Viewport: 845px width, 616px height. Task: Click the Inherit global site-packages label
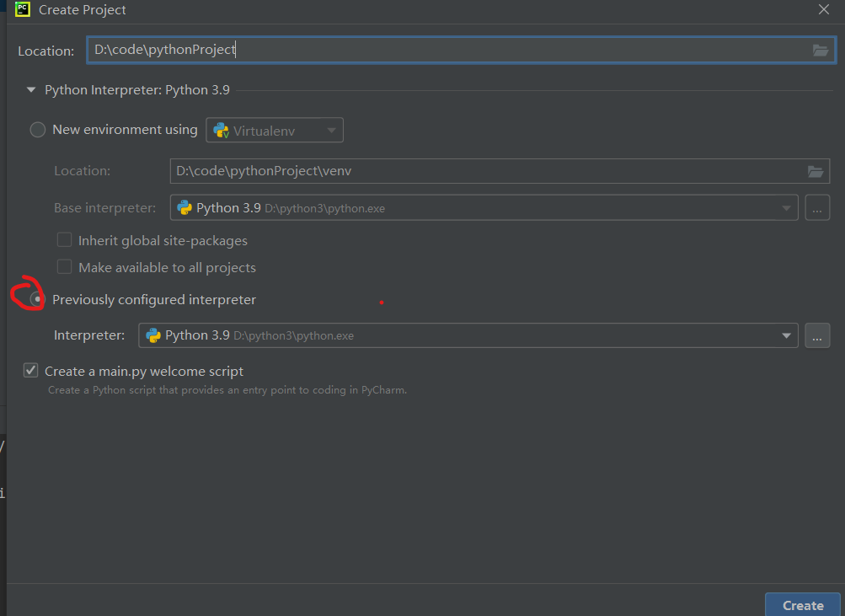coord(163,241)
